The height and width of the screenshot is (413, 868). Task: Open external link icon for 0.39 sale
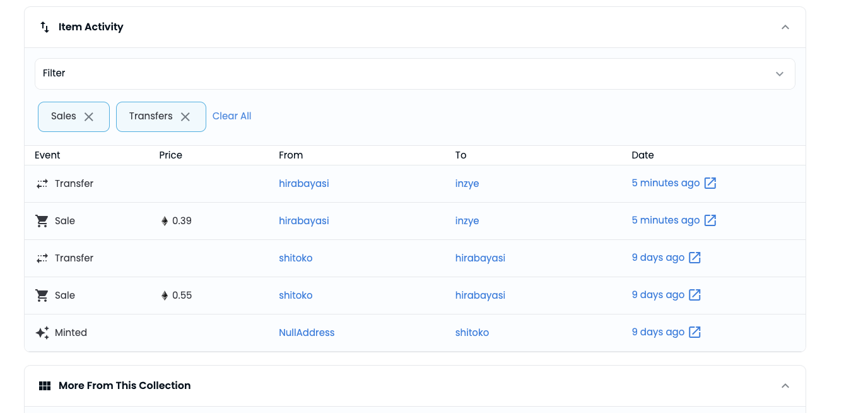point(710,220)
